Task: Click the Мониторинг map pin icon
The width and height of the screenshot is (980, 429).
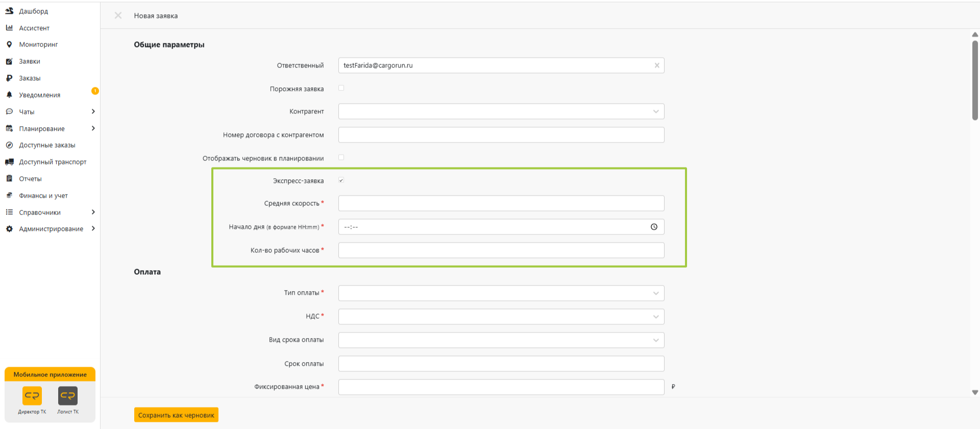Action: [x=9, y=44]
